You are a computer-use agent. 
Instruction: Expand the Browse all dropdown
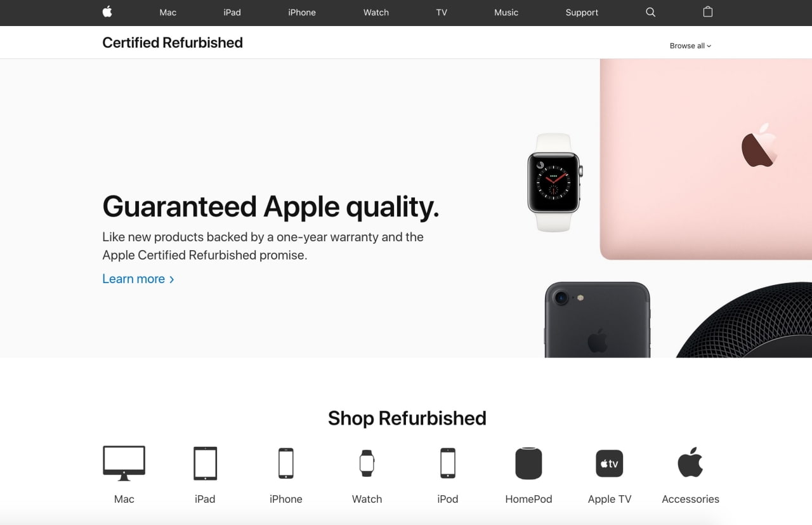(x=690, y=46)
